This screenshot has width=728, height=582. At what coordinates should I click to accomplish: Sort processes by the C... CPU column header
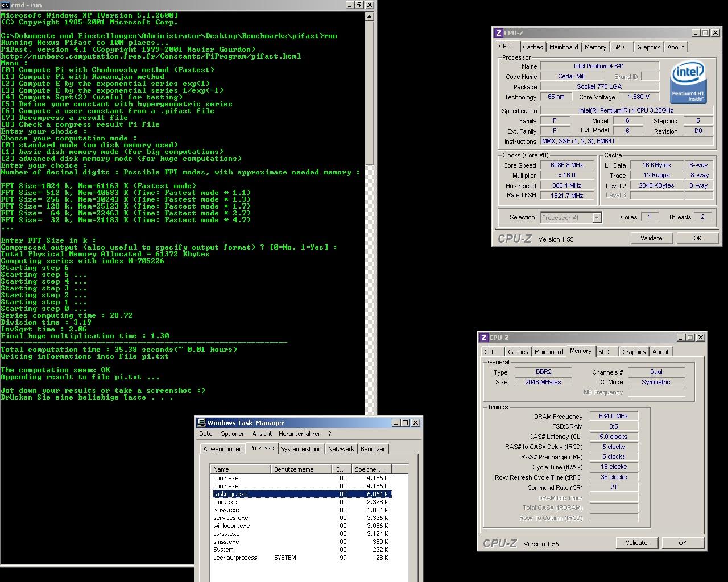[x=341, y=469]
